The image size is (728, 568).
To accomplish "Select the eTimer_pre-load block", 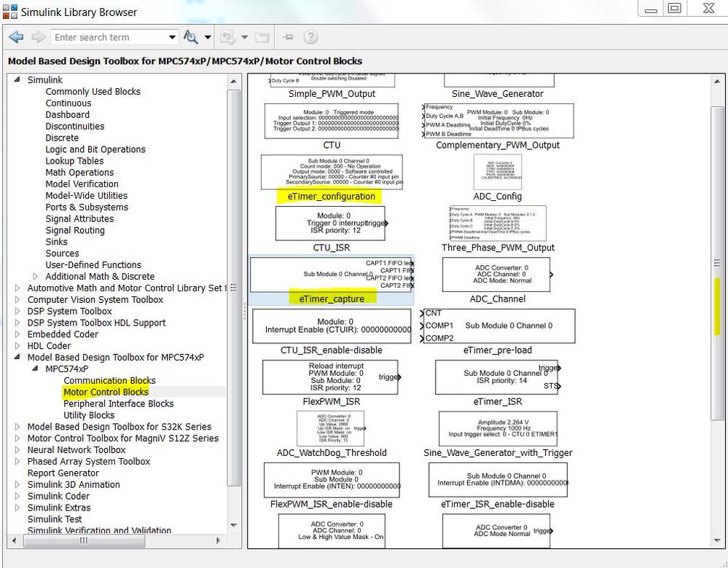I will pyautogui.click(x=498, y=326).
